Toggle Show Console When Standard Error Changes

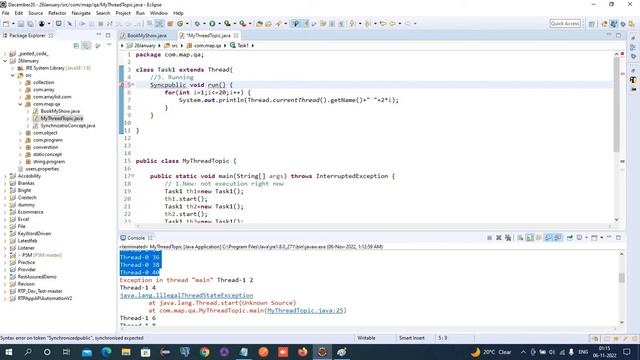point(558,238)
